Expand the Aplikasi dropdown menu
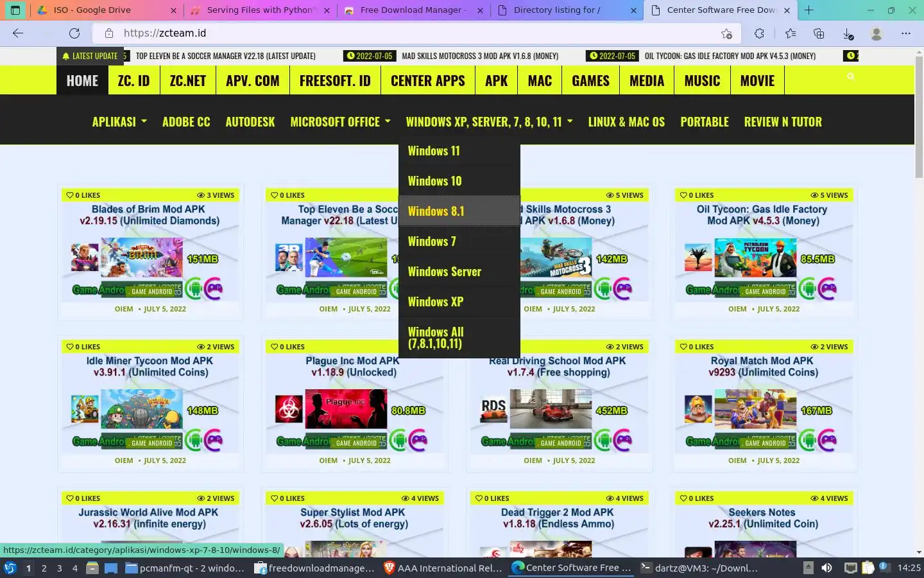Viewport: 924px width, 578px height. coord(119,121)
